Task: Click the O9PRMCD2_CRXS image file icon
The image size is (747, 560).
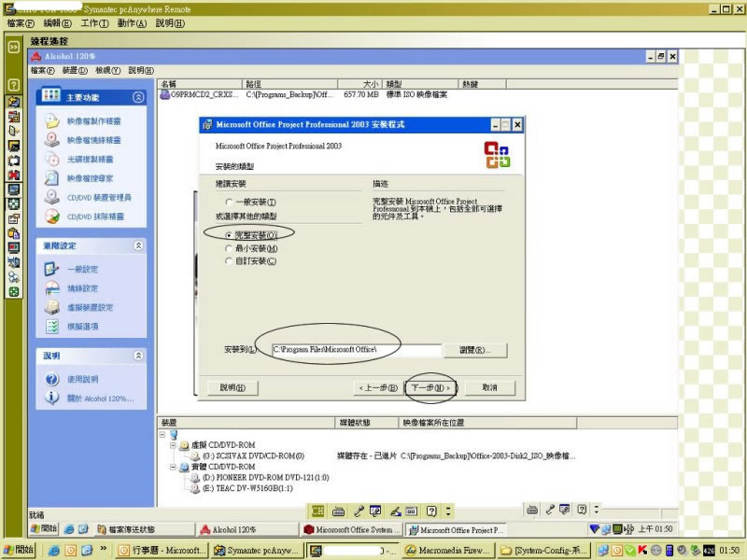Action: 165,95
